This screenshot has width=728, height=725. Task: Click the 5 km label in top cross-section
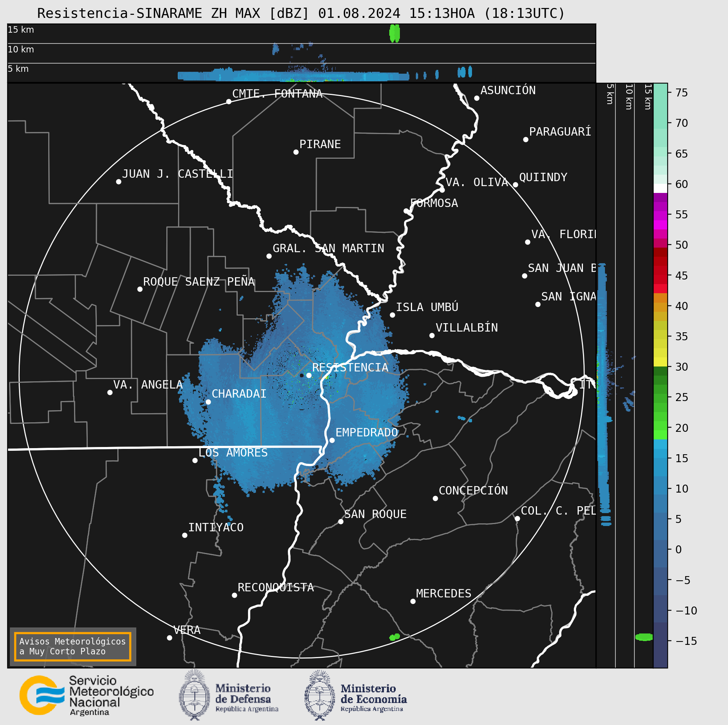pyautogui.click(x=18, y=69)
